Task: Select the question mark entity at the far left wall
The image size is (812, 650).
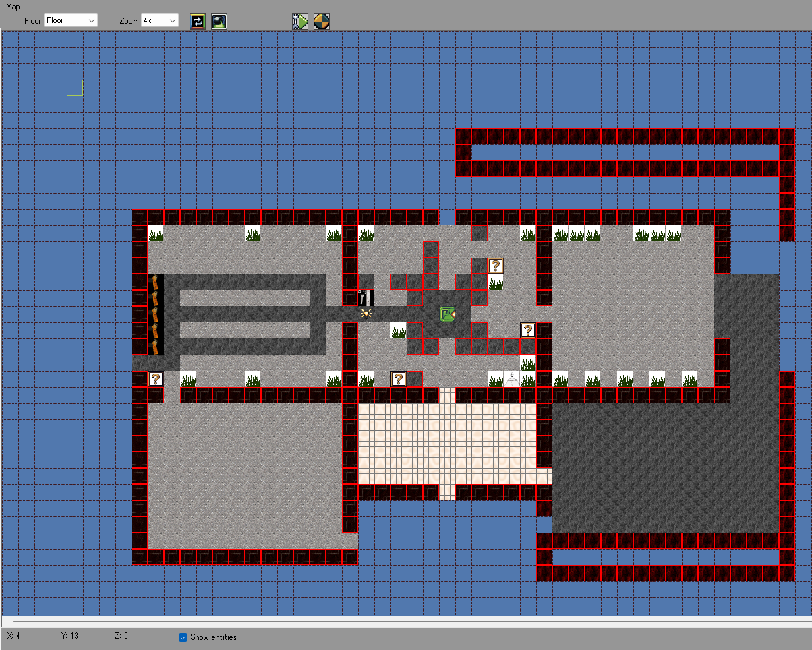Action: click(x=156, y=379)
